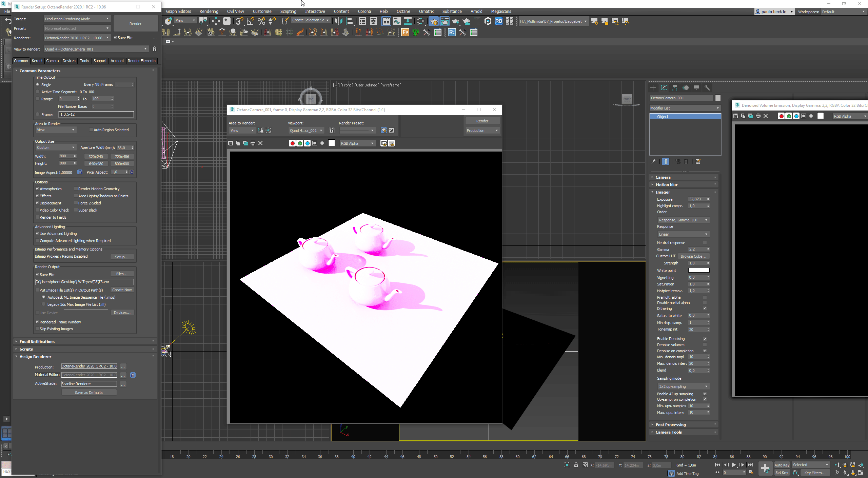868x478 pixels.
Task: Open the Hierarchy panel tab icon
Action: [x=675, y=88]
